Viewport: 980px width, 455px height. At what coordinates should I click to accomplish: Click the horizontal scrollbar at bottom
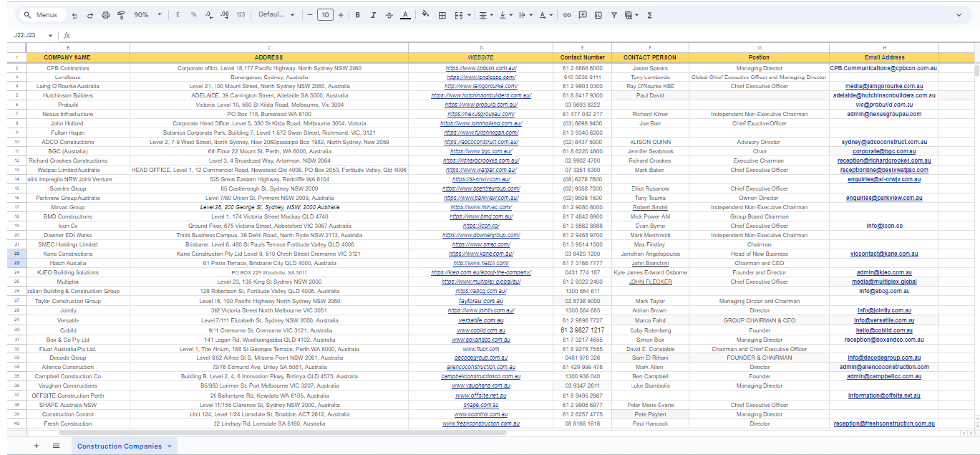point(283,433)
